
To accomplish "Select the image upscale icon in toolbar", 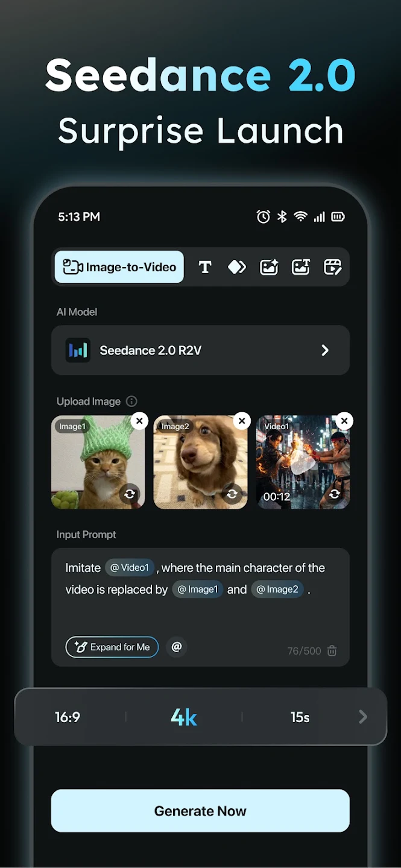I will (x=301, y=267).
